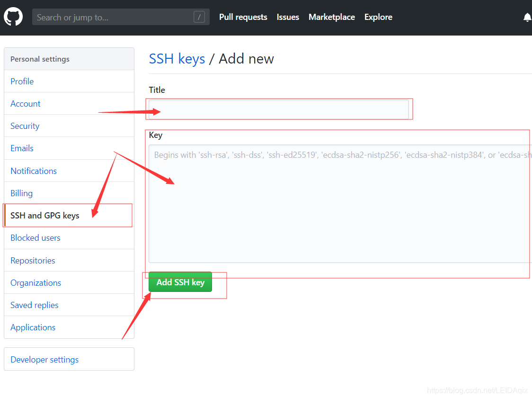Open the notifications bell icon
The width and height of the screenshot is (532, 399).
[x=527, y=18]
